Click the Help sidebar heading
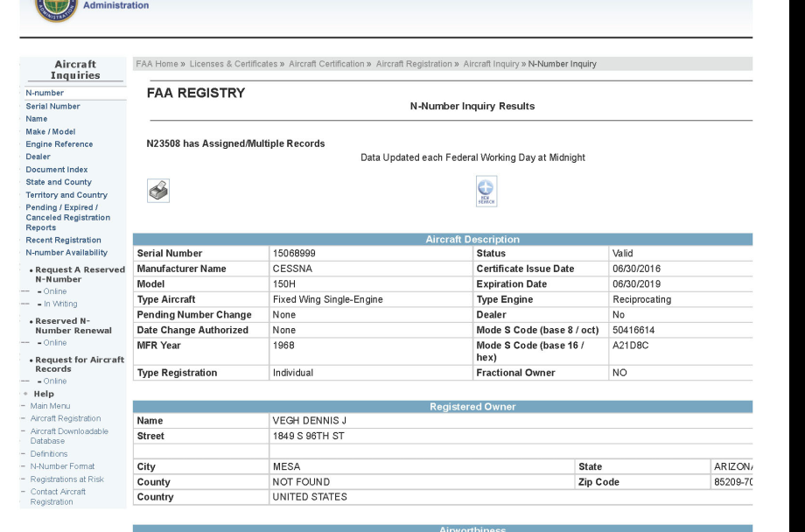 point(44,394)
